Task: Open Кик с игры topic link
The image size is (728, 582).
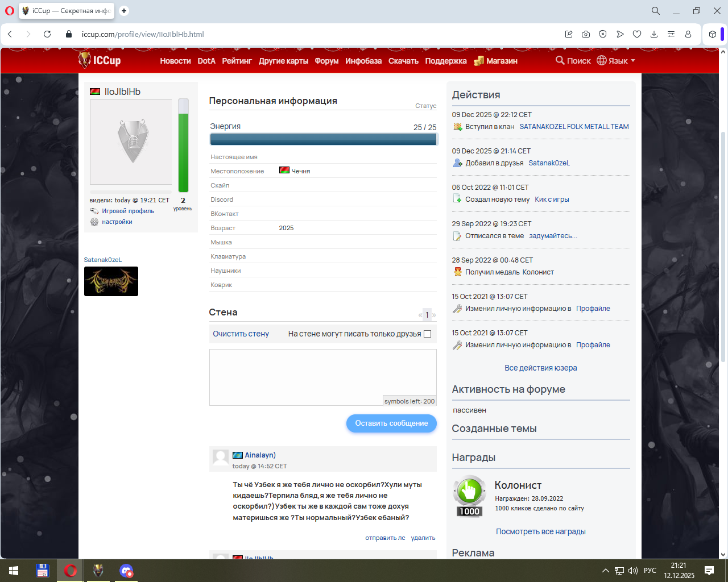Action: click(552, 199)
